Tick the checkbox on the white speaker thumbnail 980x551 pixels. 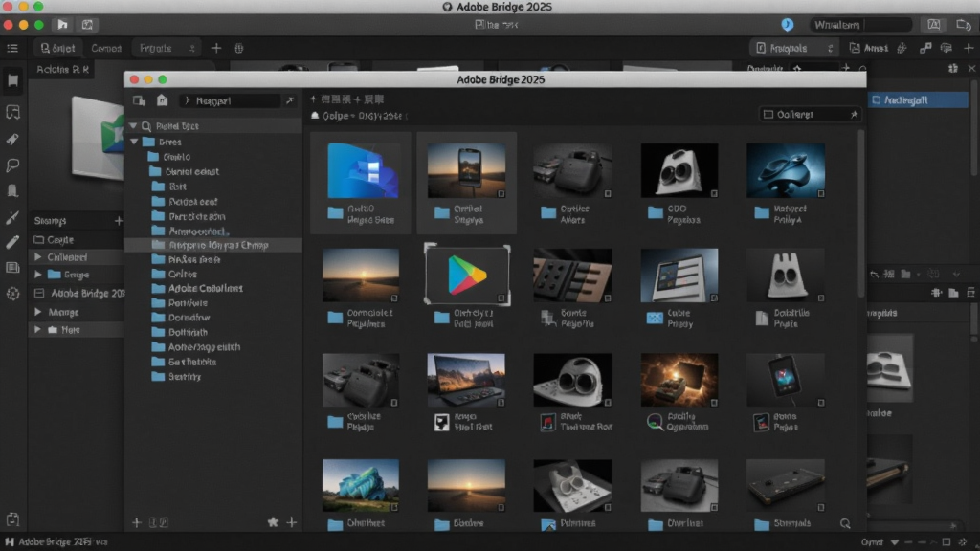point(714,194)
